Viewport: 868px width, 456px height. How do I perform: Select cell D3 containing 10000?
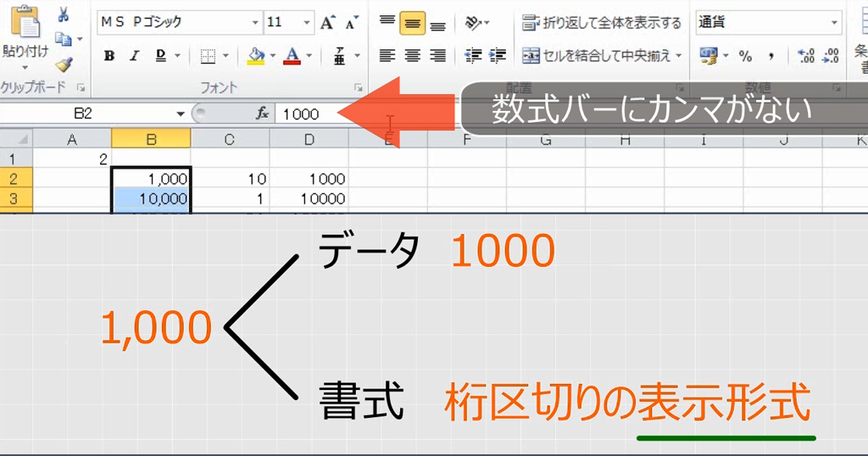(x=309, y=198)
